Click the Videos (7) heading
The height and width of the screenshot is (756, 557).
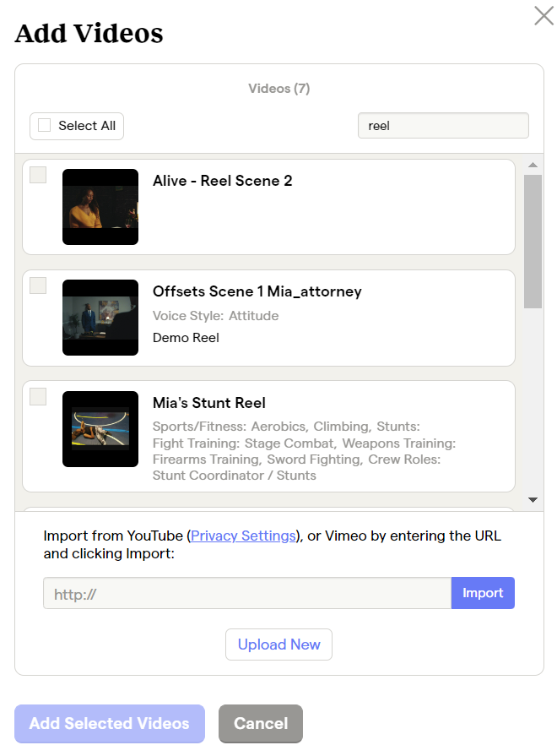pos(279,89)
